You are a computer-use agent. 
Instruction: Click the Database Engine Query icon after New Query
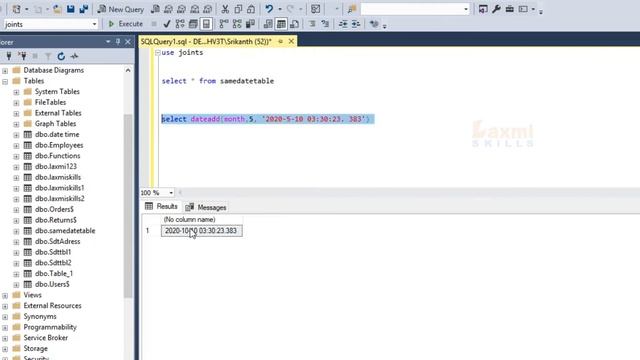pyautogui.click(x=155, y=9)
